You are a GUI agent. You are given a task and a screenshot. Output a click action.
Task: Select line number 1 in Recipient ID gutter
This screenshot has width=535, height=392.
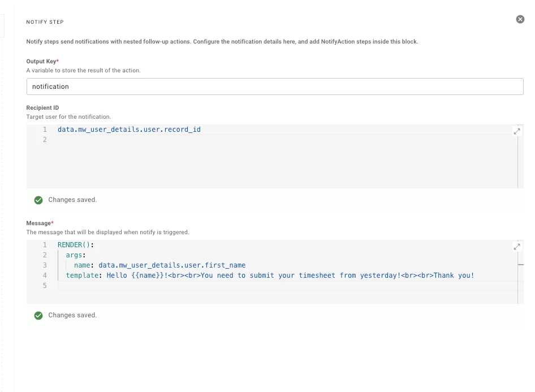45,130
